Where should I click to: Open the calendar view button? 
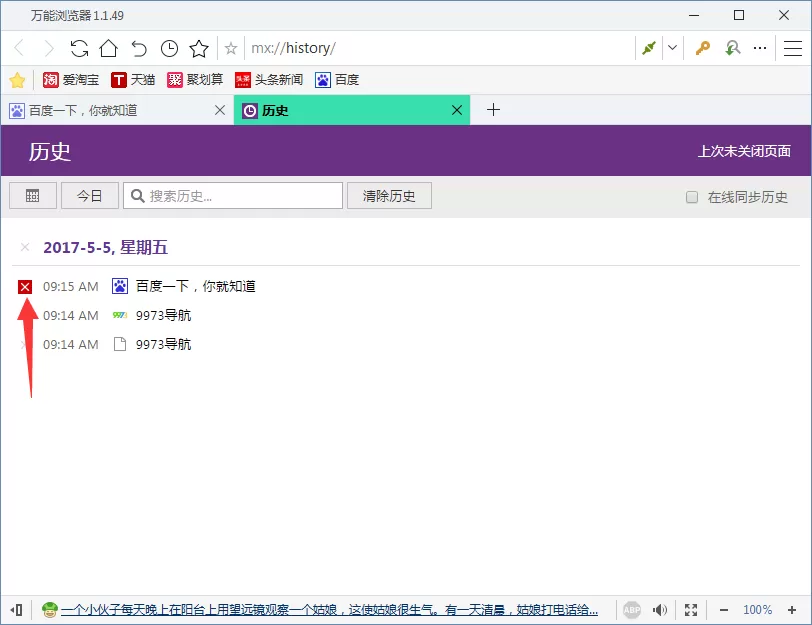(x=33, y=196)
